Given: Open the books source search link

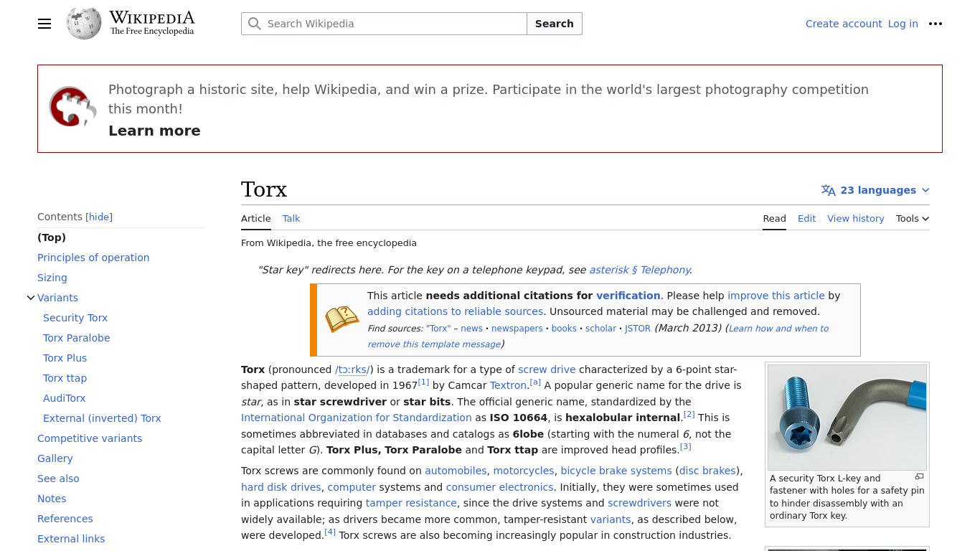Looking at the screenshot, I should pos(564,329).
